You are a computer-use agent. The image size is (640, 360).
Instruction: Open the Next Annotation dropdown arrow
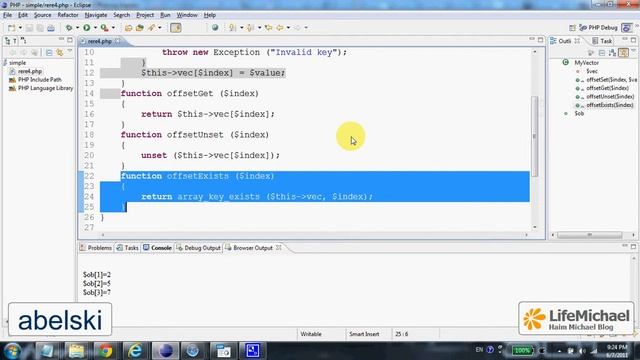[241, 28]
